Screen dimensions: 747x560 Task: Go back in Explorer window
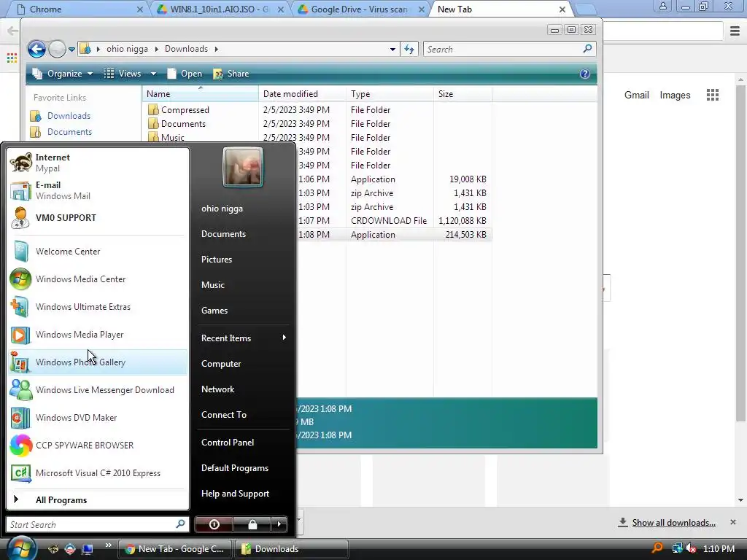[x=36, y=49]
